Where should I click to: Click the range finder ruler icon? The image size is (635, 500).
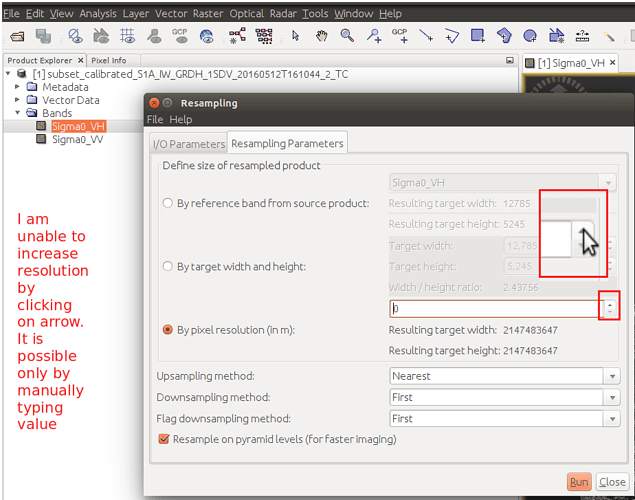[x=582, y=36]
